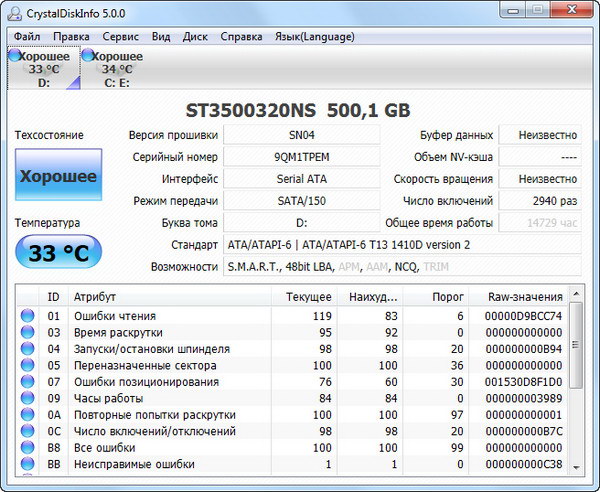Click blue status icon for Время раскрутки
The height and width of the screenshot is (492, 600).
pos(28,332)
